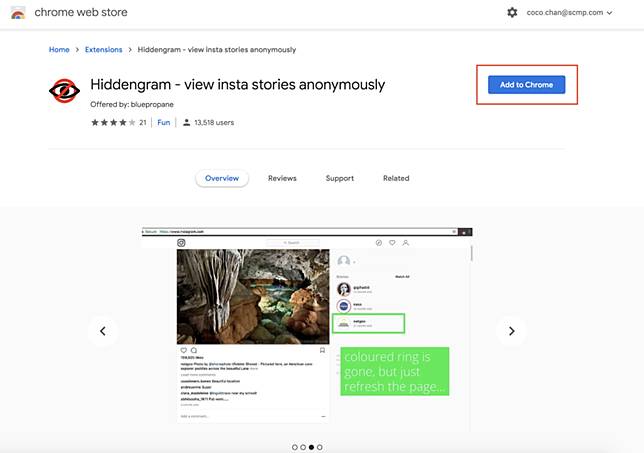The width and height of the screenshot is (644, 453).
Task: Open the Fun category link
Action: coord(164,122)
